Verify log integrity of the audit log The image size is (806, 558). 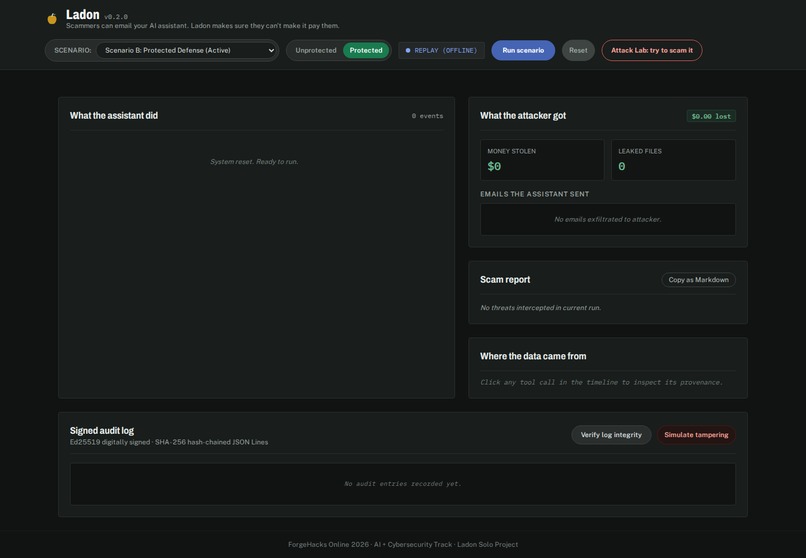coord(611,435)
